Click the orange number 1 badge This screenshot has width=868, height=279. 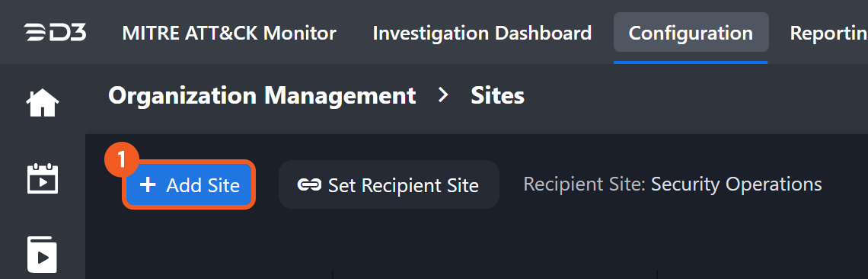pos(121,161)
